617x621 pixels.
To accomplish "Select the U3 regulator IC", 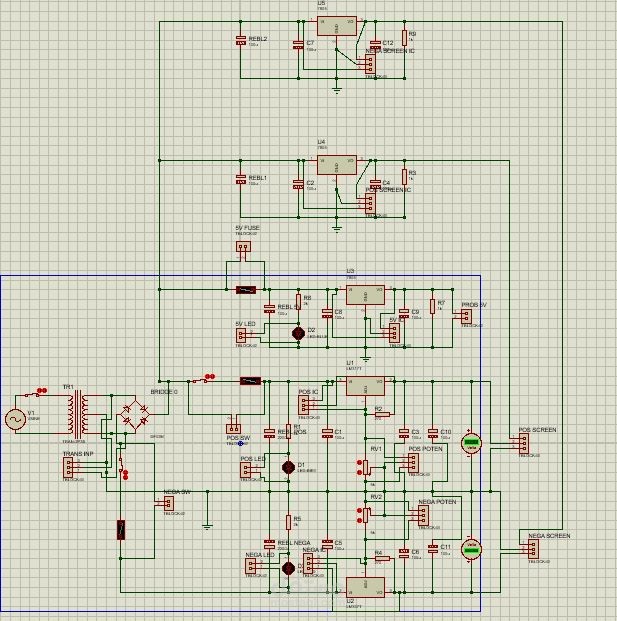I will (x=365, y=295).
